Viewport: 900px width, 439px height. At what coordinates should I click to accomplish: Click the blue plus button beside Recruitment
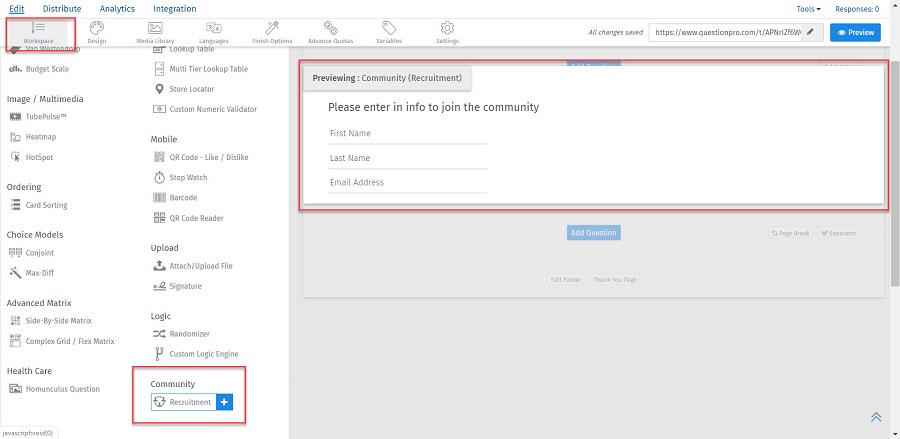pos(224,402)
